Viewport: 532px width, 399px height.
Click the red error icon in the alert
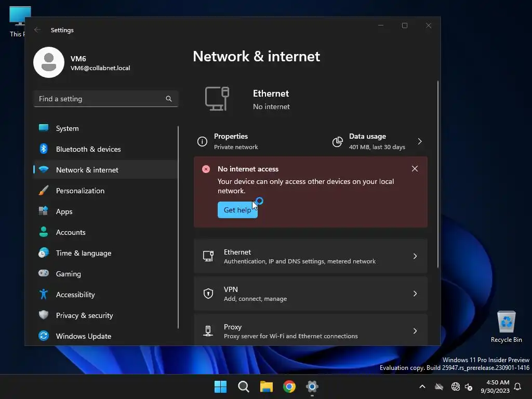click(x=206, y=169)
